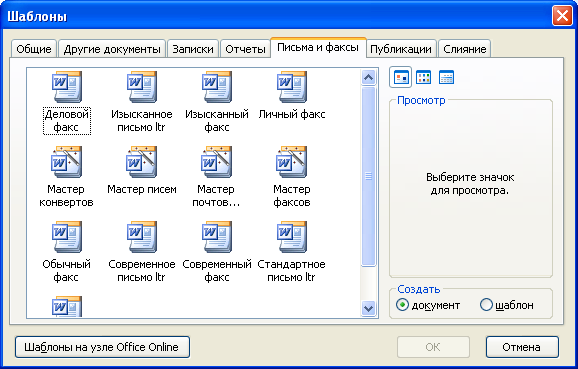Image resolution: width=578 pixels, height=369 pixels.
Task: Click the 'Личный факс' label text
Action: coord(292,114)
